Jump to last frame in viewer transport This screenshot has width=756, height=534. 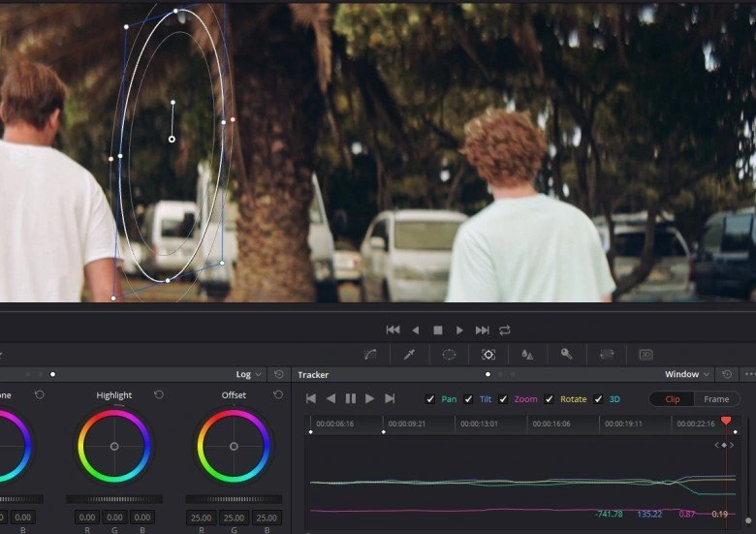(482, 330)
